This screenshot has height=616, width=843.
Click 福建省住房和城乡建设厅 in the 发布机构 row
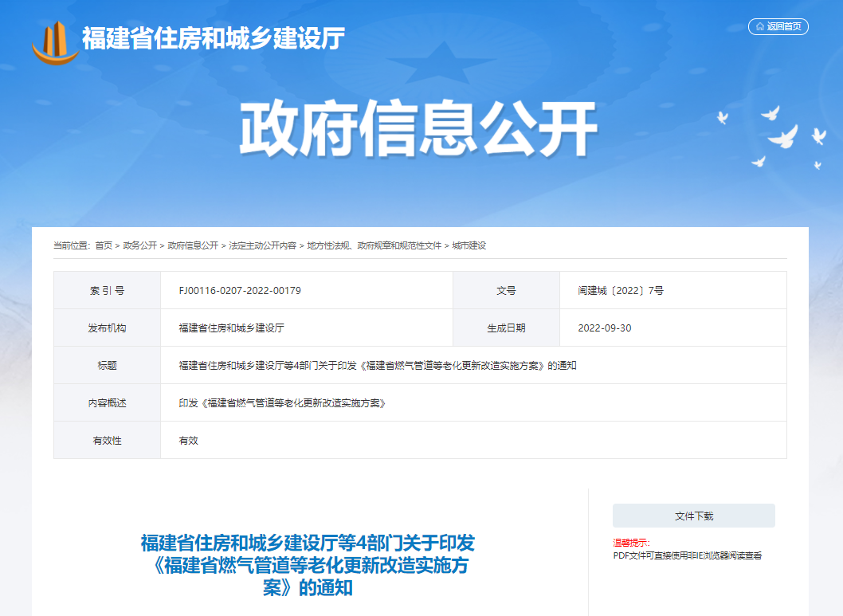232,328
